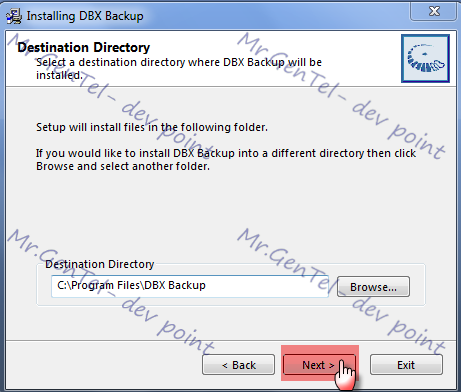461x392 pixels.
Task: Click the Next button to continue installation
Action: (319, 365)
